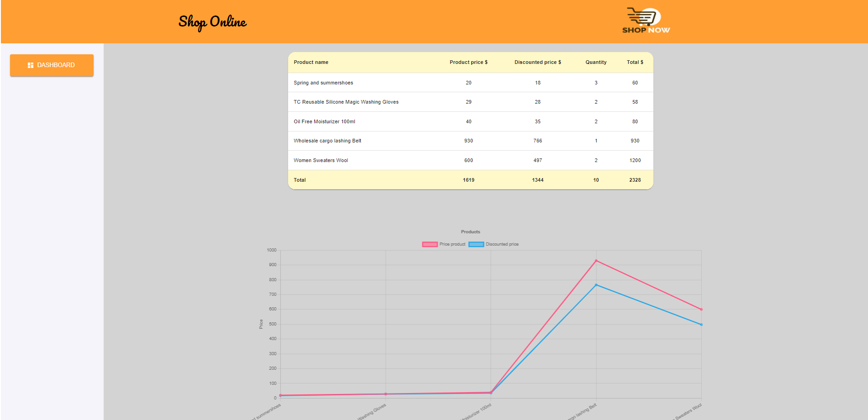Click the Products chart title
Screen dimensions: 868x420
pyautogui.click(x=470, y=231)
